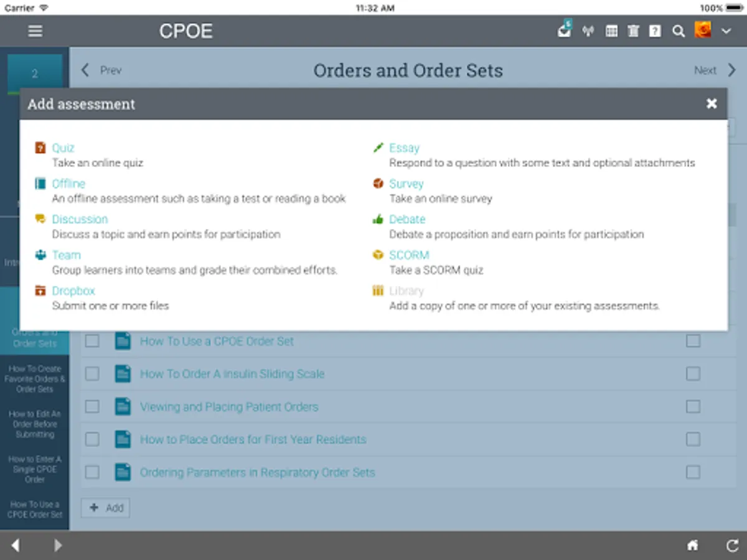This screenshot has height=560, width=747.
Task: Go to Next section
Action: coord(715,70)
